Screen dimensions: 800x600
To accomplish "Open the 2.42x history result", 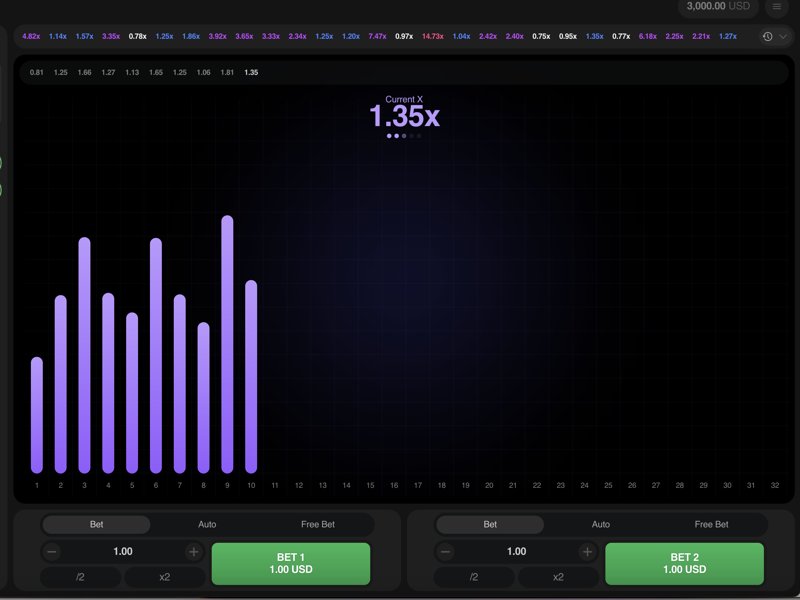I will pos(488,36).
